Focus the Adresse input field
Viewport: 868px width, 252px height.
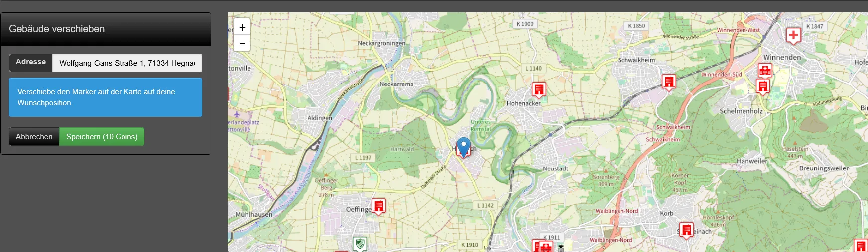(127, 63)
